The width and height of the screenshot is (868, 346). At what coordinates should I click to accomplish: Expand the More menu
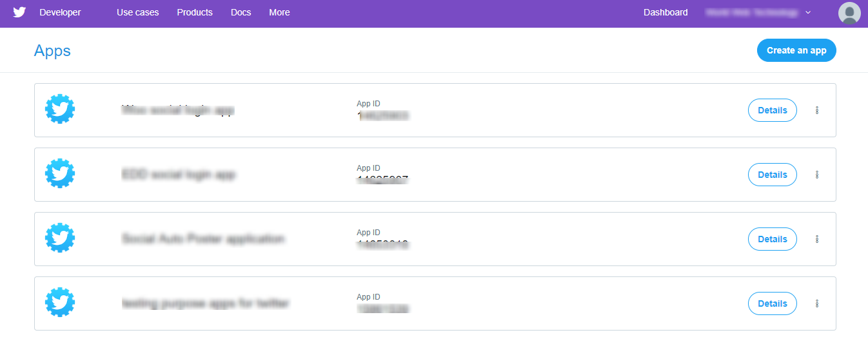click(x=279, y=12)
